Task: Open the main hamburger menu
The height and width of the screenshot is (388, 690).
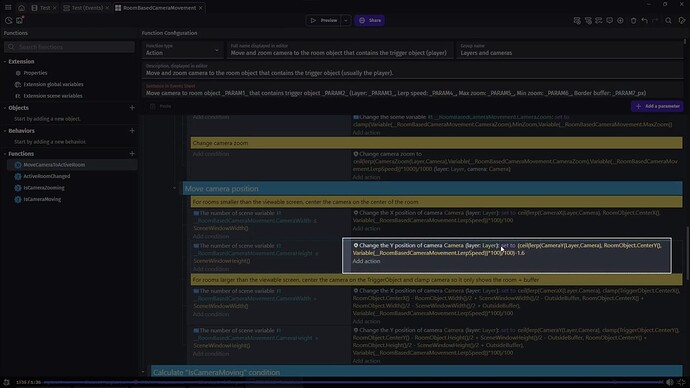Action: tap(8, 7)
